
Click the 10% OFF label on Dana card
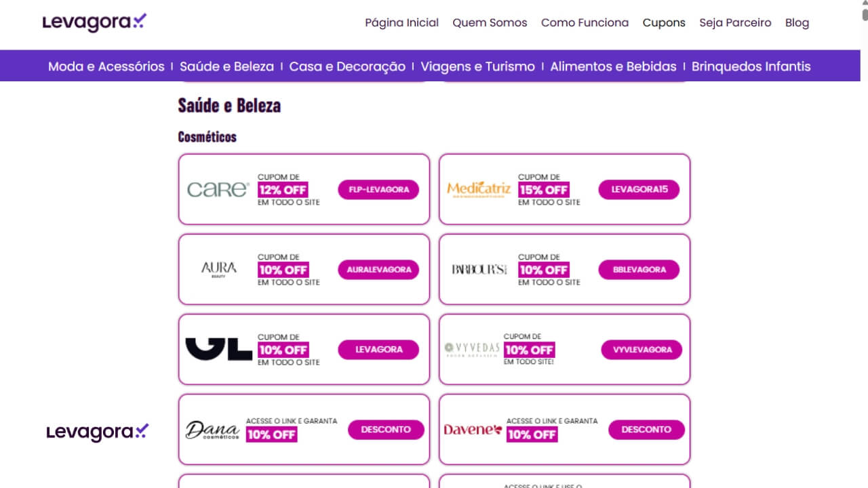pos(271,434)
